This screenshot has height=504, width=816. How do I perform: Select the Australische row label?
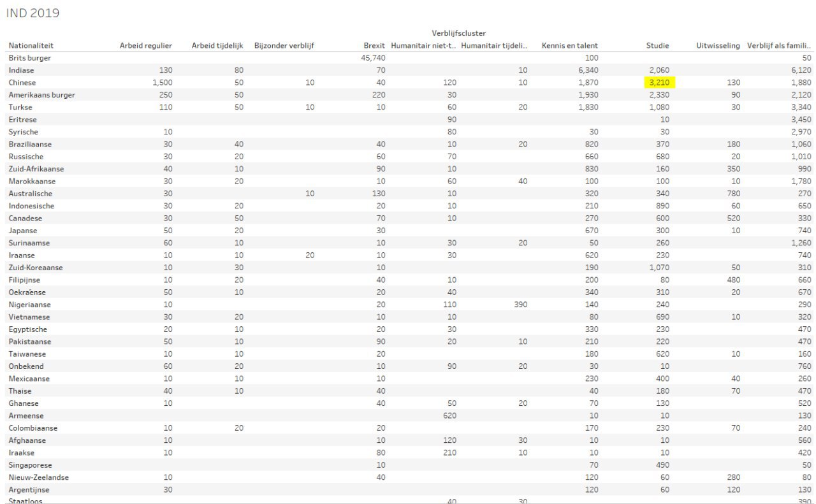tap(31, 194)
